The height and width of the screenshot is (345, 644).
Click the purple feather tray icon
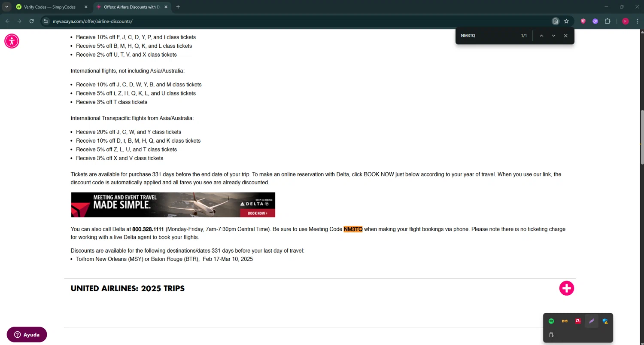coord(592,321)
